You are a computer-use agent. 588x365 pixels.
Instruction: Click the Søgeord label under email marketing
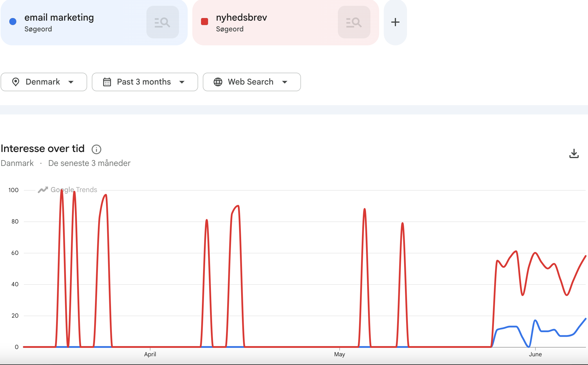38,29
